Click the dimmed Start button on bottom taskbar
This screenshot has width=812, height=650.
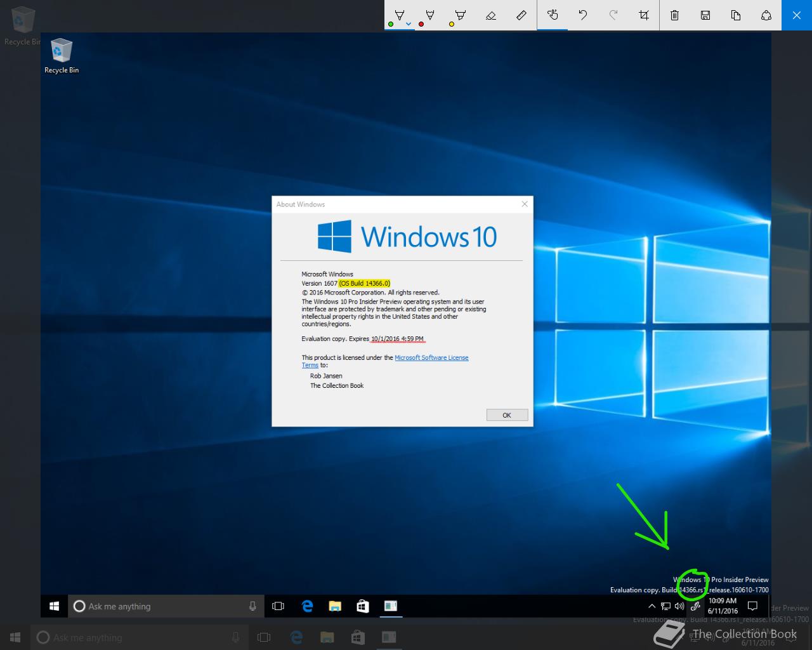point(15,637)
